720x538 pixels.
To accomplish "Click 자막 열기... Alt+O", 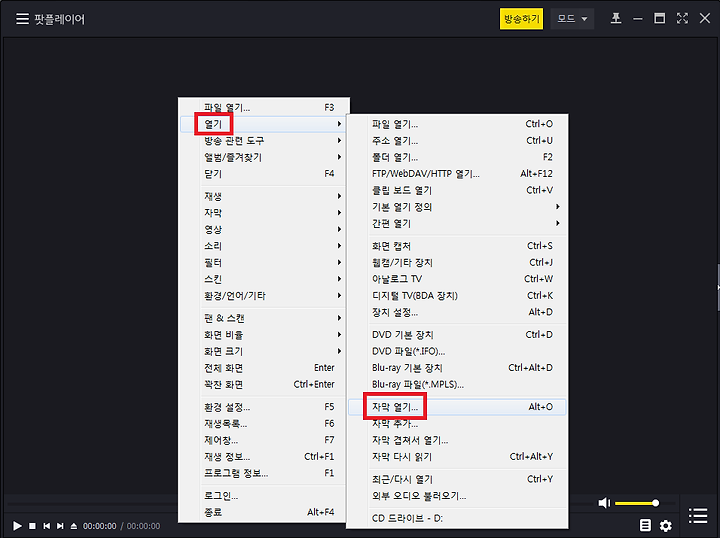I will tap(457, 407).
